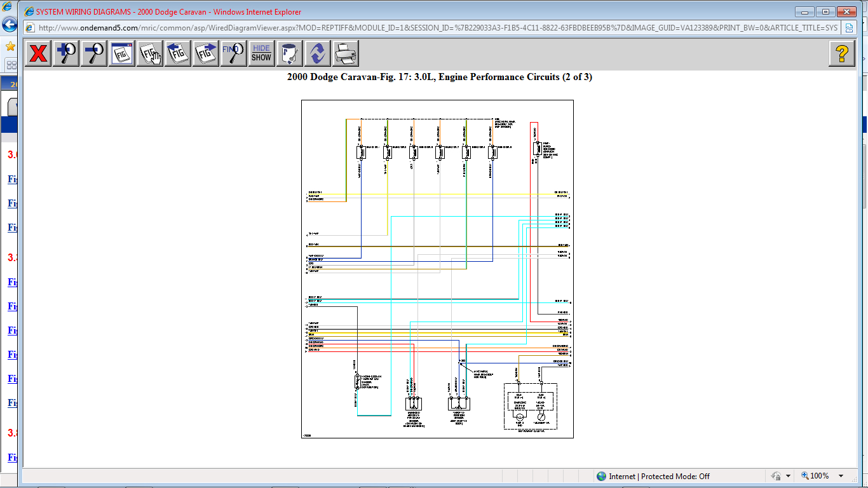
Task: Click the Engine Performance Circuits figure title
Action: (x=440, y=77)
